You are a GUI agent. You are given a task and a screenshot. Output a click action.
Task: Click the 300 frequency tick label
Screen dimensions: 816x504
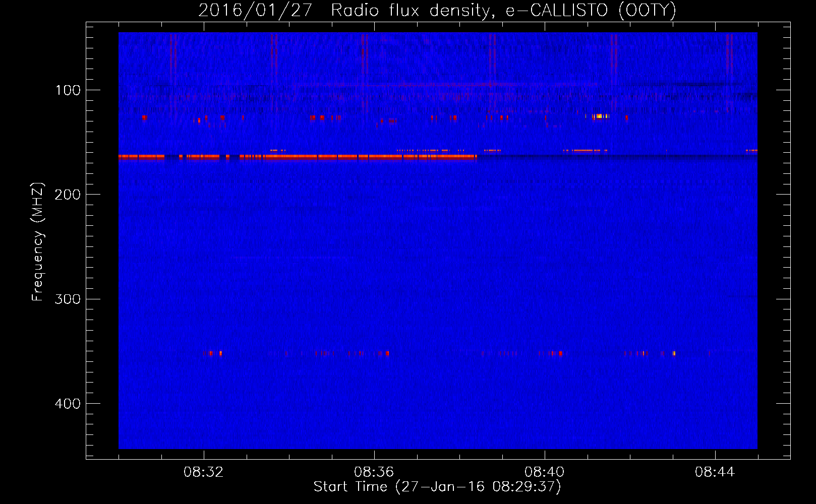tap(68, 299)
